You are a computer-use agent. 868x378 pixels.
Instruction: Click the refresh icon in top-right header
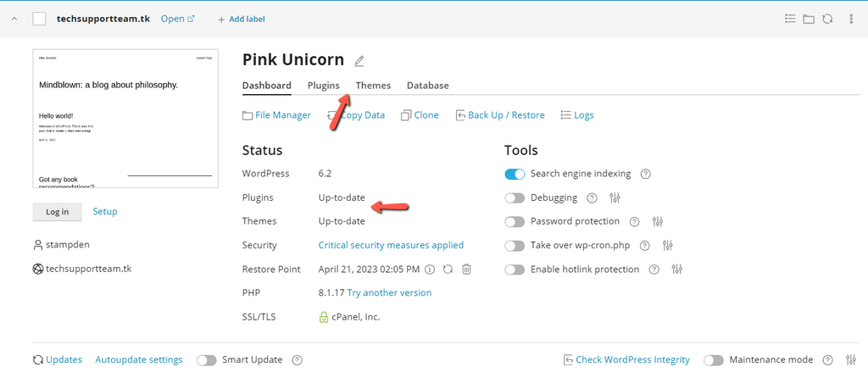coord(827,19)
